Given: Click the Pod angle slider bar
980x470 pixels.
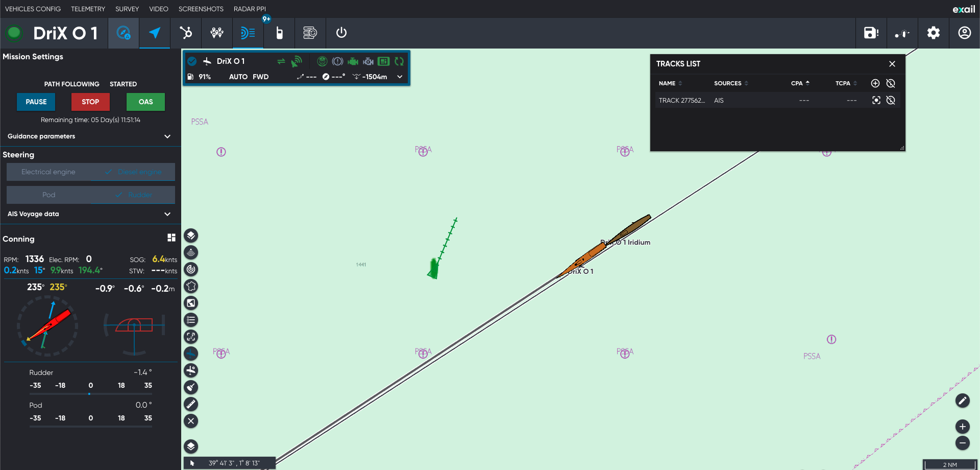Looking at the screenshot, I should point(91,426).
